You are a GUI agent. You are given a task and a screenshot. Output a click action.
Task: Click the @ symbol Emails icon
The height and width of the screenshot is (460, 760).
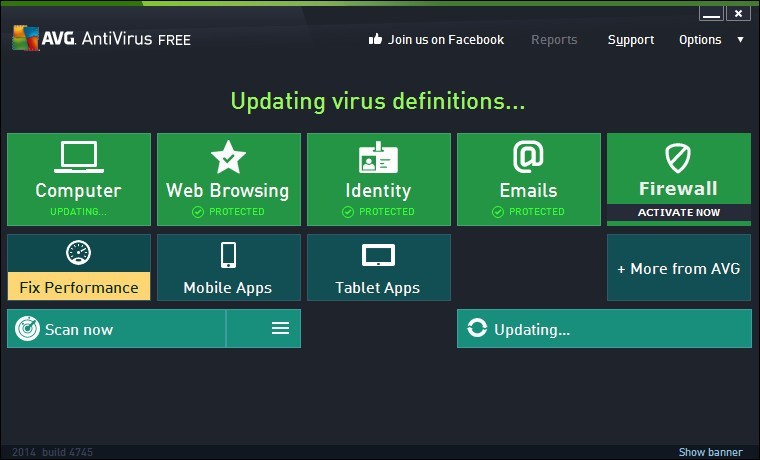pyautogui.click(x=528, y=157)
